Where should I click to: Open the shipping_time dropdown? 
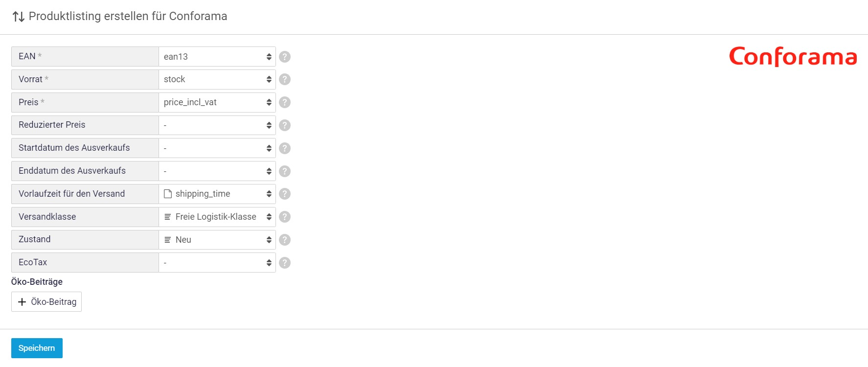click(x=217, y=194)
